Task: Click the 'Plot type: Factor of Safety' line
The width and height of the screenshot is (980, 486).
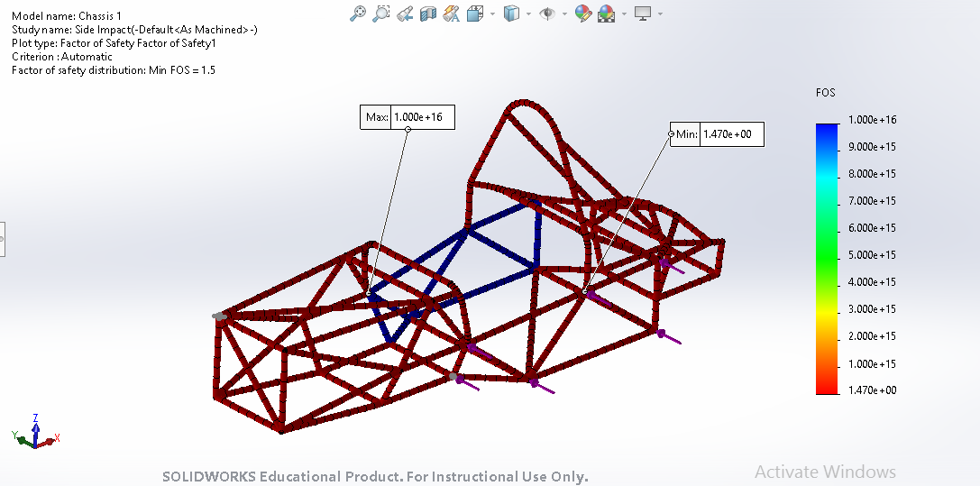Action: [114, 43]
